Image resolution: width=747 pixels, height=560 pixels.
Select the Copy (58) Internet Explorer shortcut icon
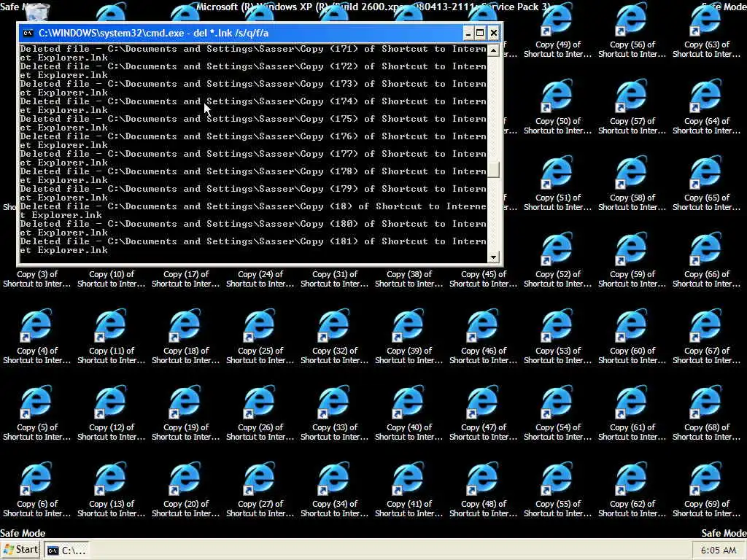(x=632, y=172)
